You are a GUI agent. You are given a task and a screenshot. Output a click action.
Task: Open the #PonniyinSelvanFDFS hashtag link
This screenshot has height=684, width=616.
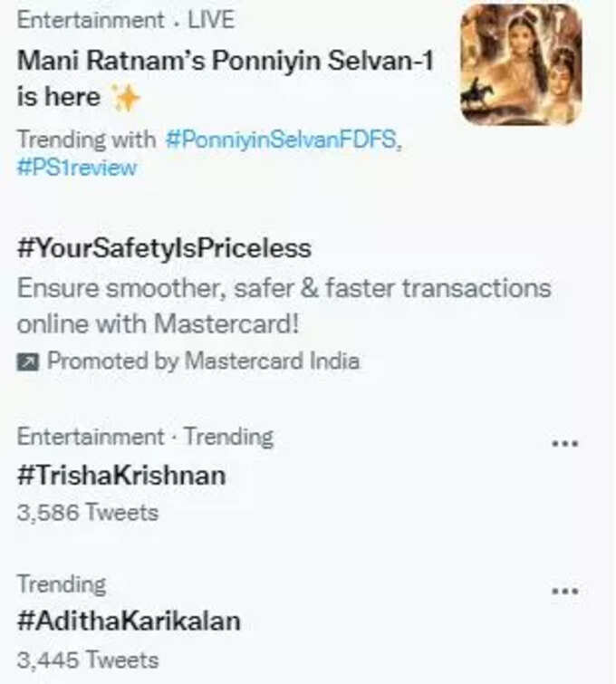click(x=284, y=140)
